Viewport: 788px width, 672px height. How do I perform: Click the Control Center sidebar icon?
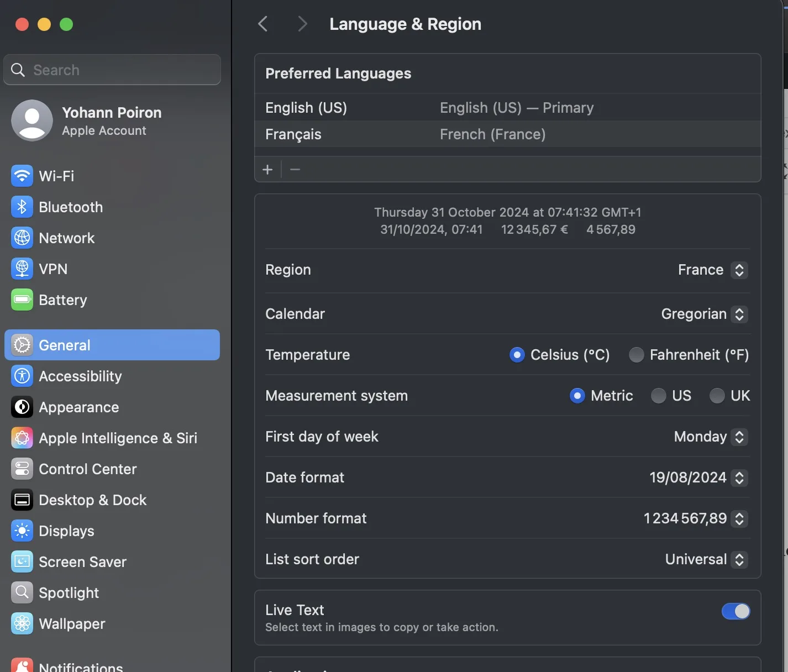(x=22, y=469)
